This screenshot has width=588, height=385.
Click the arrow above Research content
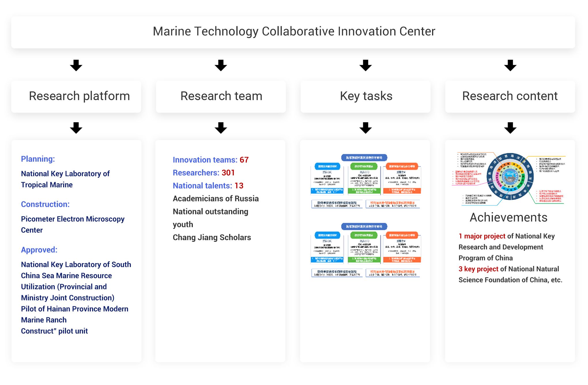pyautogui.click(x=510, y=65)
